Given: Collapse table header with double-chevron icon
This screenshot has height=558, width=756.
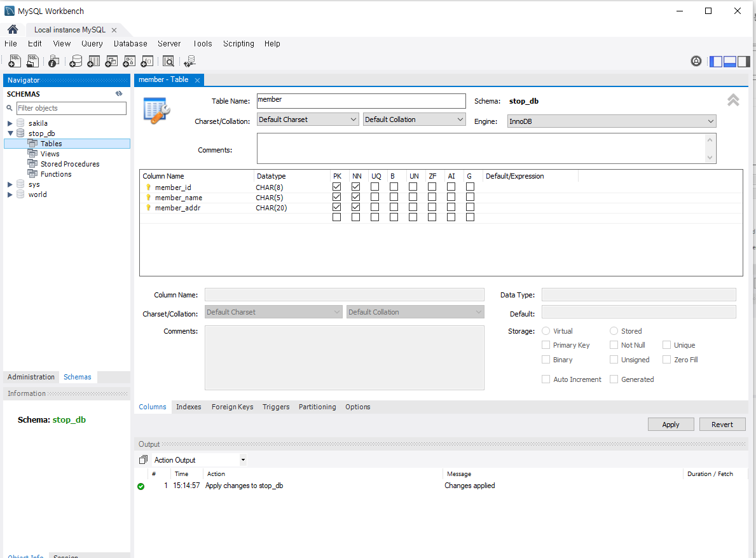Looking at the screenshot, I should (x=733, y=100).
